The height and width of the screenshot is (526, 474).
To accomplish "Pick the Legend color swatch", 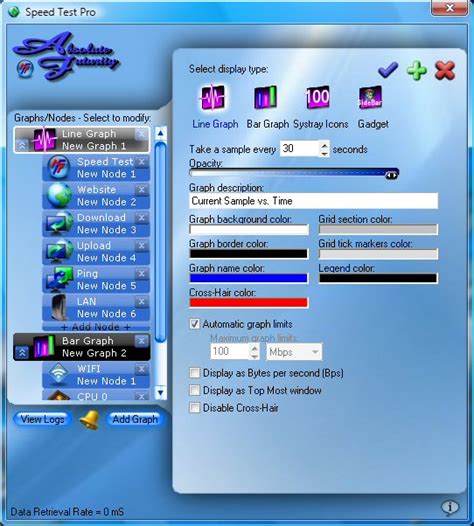I will tap(378, 278).
